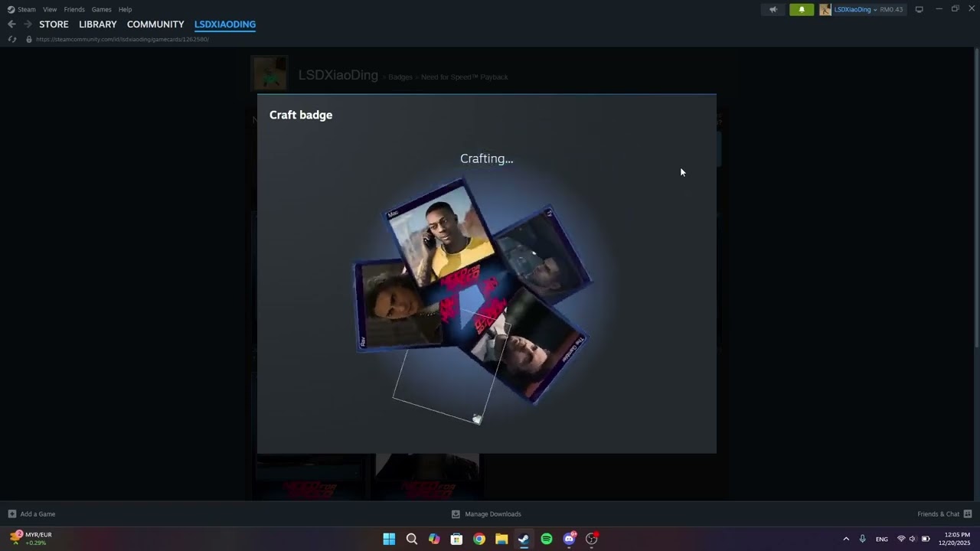Open the MYR/EUR widget
980x551 pixels.
pos(31,539)
